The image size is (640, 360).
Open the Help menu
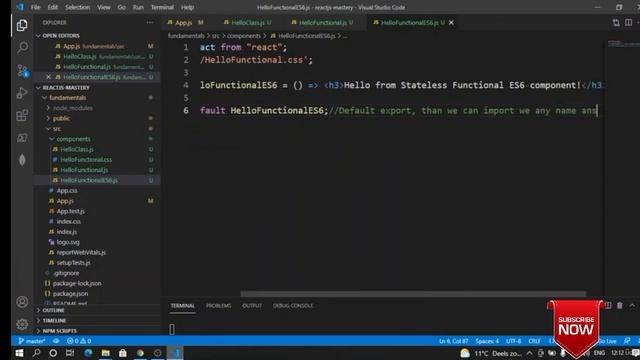(x=187, y=7)
